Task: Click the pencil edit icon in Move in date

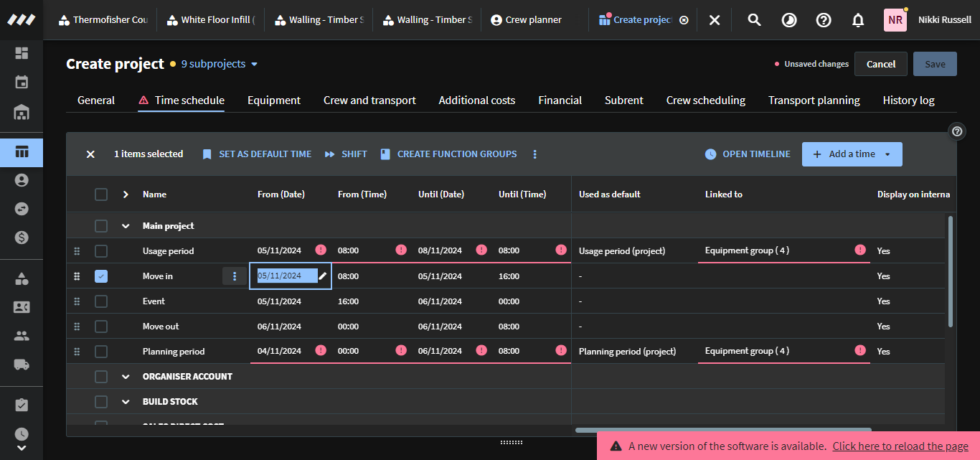Action: pos(323,276)
